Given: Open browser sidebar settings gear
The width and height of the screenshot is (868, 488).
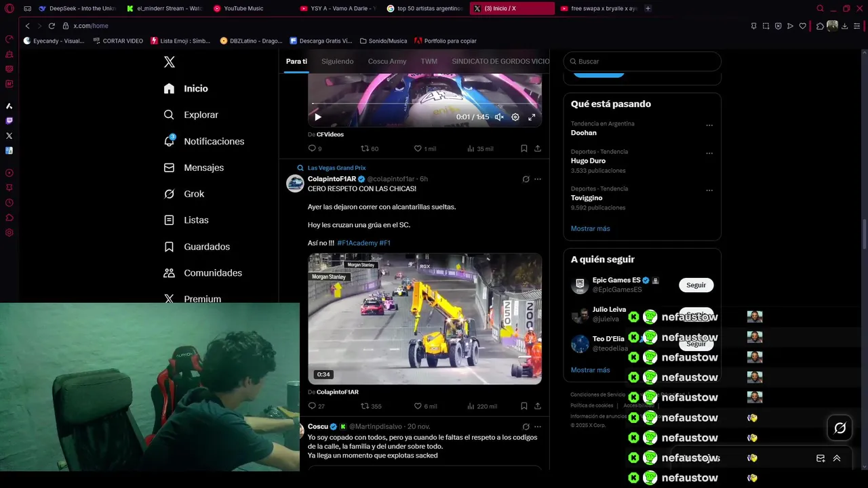Looking at the screenshot, I should pos(9,232).
